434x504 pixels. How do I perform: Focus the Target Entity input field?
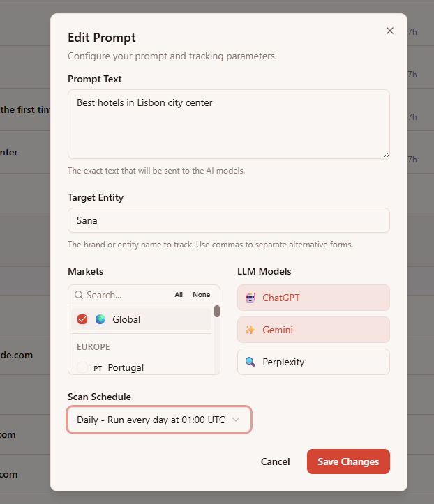[x=228, y=220]
